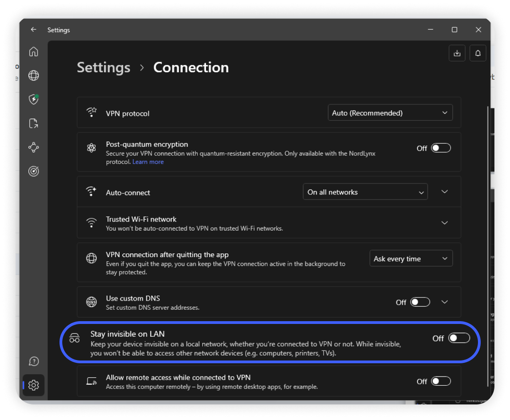
Task: Open Auto-connect On all networks dropdown
Action: click(365, 192)
